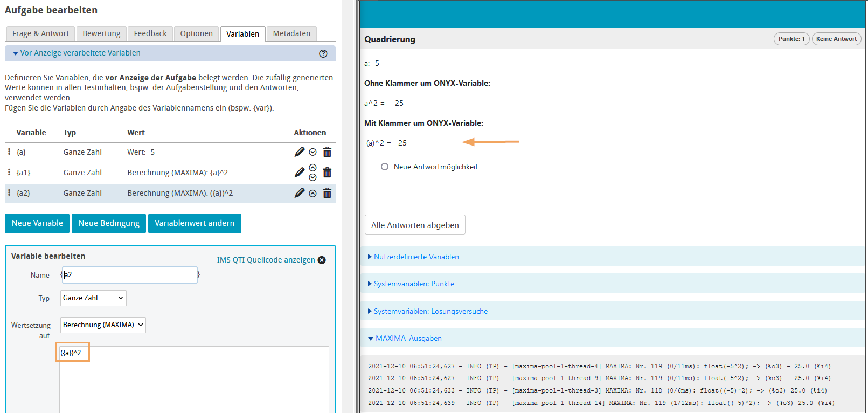Switch to the Feedback tab
The height and width of the screenshot is (413, 868).
click(x=150, y=33)
